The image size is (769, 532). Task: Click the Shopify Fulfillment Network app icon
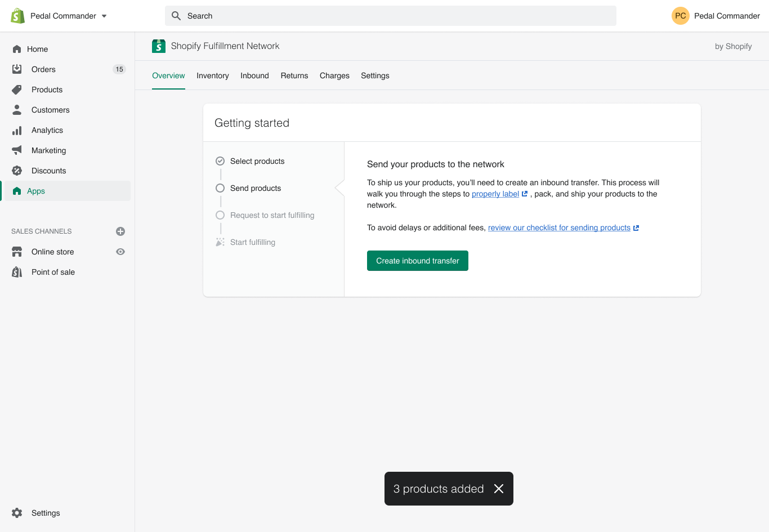point(159,46)
